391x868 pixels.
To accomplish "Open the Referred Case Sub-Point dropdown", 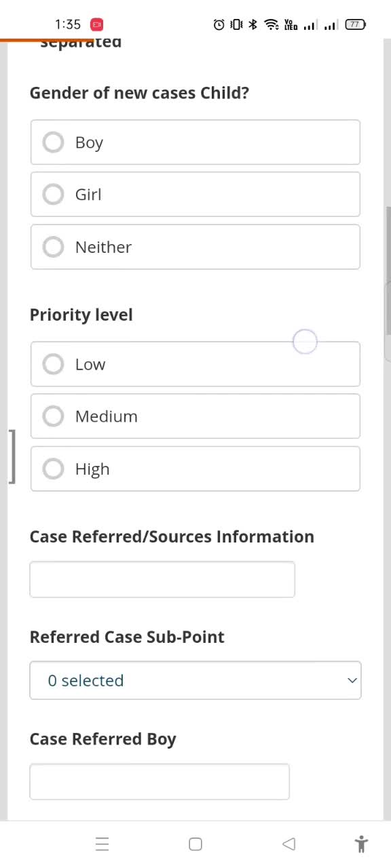I will tap(195, 680).
